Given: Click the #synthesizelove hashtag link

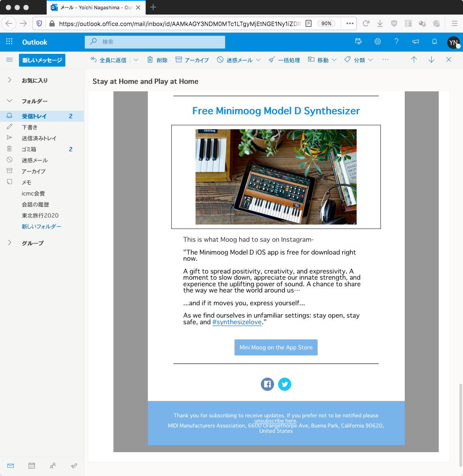Looking at the screenshot, I should coord(237,322).
